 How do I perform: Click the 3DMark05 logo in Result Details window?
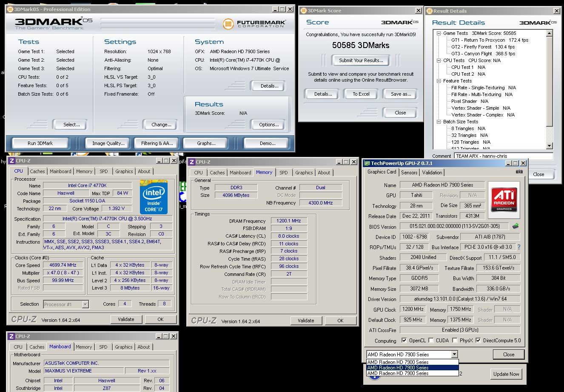point(538,23)
